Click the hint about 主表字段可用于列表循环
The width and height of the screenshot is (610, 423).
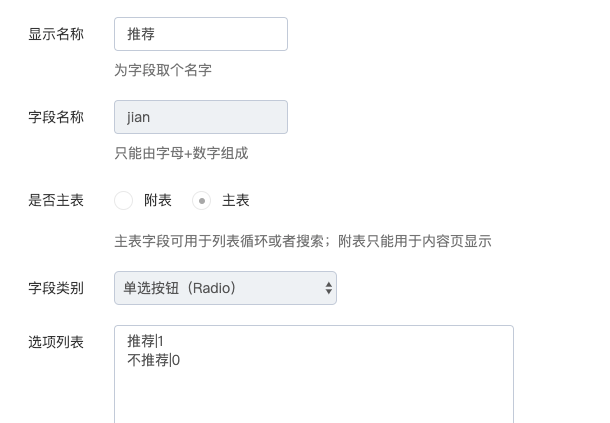[303, 241]
